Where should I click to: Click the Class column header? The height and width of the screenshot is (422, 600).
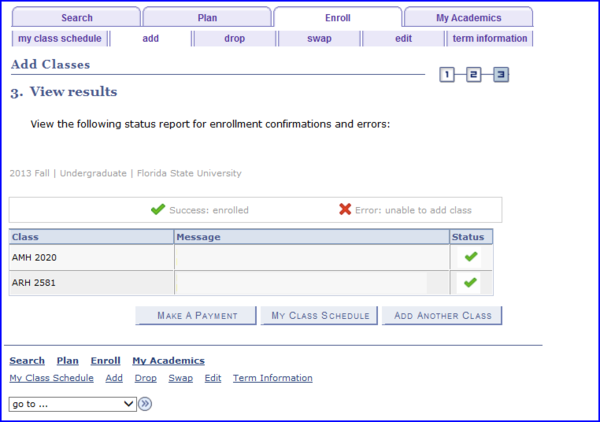click(x=91, y=237)
